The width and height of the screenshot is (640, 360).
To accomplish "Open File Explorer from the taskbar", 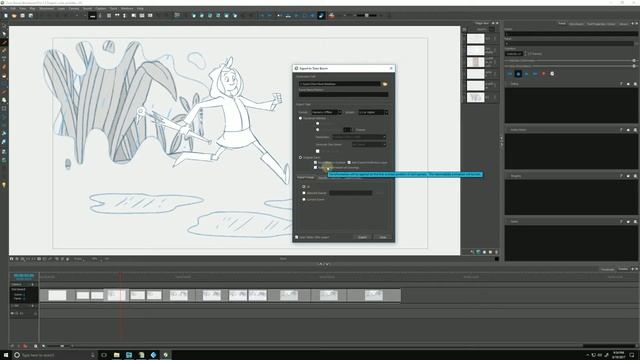I will point(116,355).
